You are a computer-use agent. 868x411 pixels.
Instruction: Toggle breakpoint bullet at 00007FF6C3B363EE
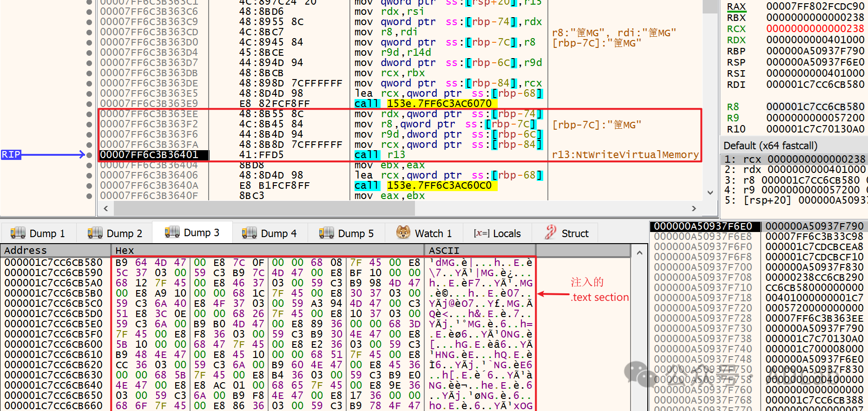89,114
